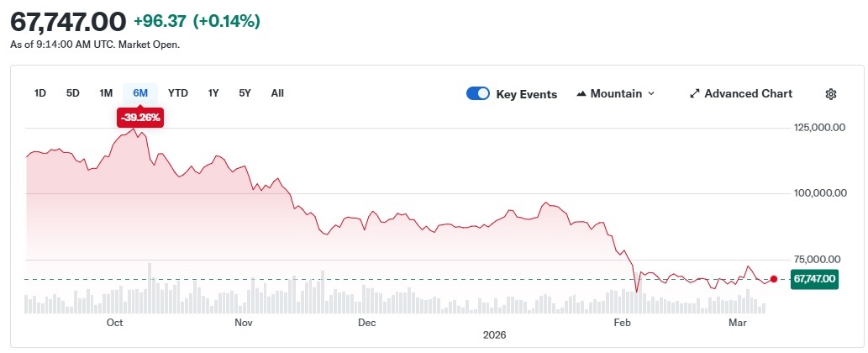Switch to the YTD range
Screen dimensions: 868x353
[177, 93]
